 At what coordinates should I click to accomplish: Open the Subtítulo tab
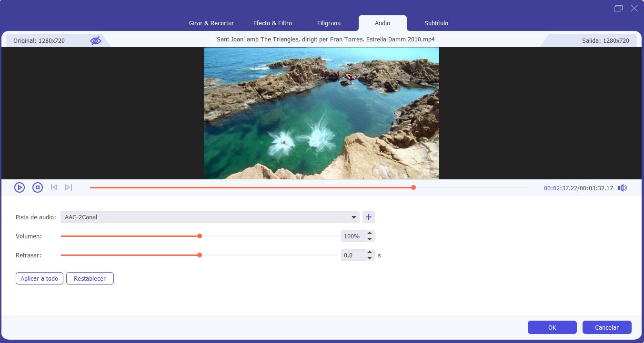436,23
